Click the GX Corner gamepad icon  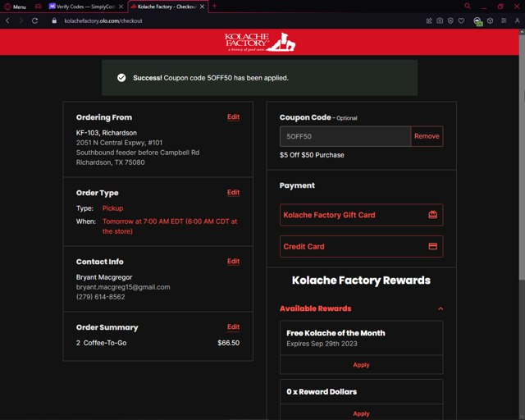(x=39, y=7)
